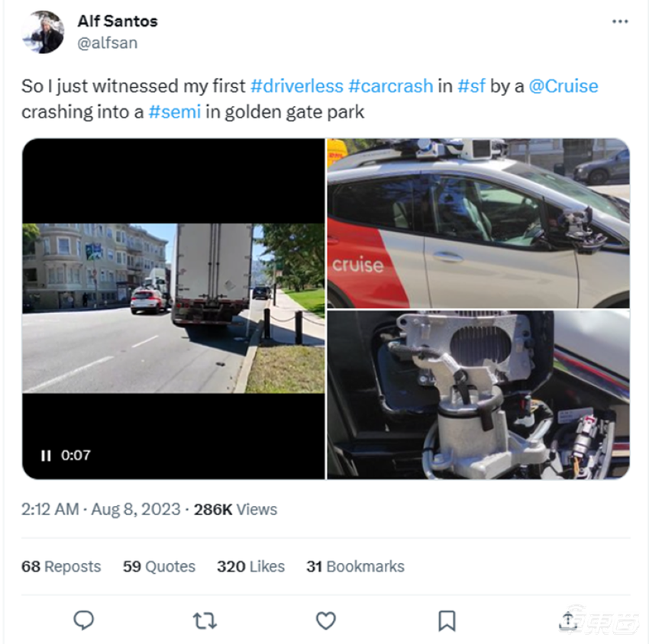The image size is (649, 644).
Task: Open the #driverless hashtag
Action: tap(296, 86)
